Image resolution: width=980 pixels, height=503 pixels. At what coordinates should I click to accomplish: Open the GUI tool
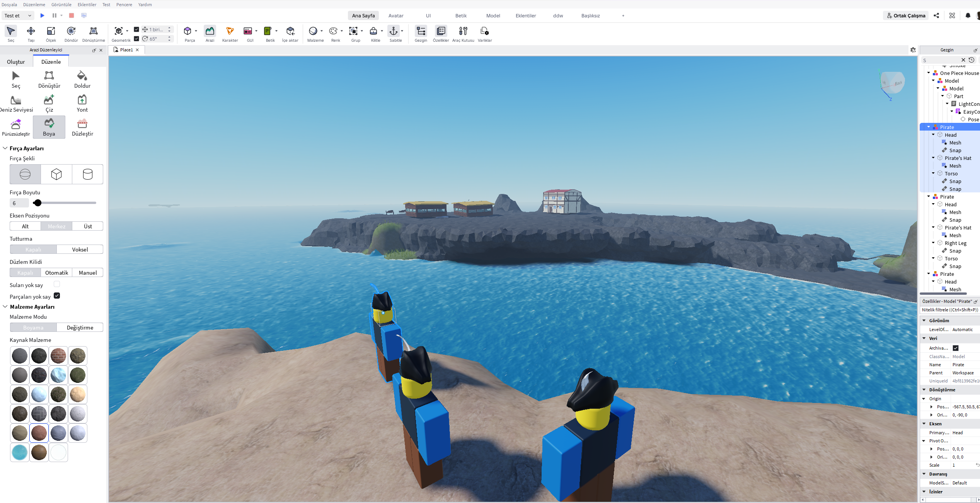pos(248,34)
